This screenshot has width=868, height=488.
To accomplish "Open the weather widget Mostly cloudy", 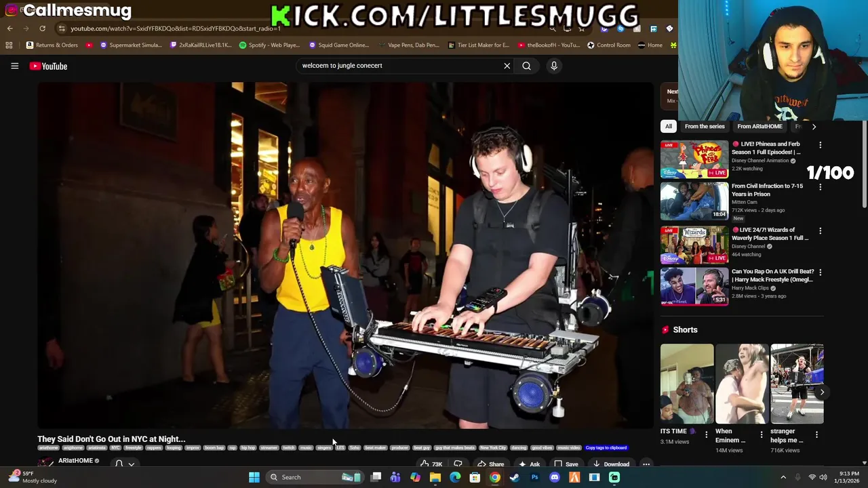I will coord(34,477).
